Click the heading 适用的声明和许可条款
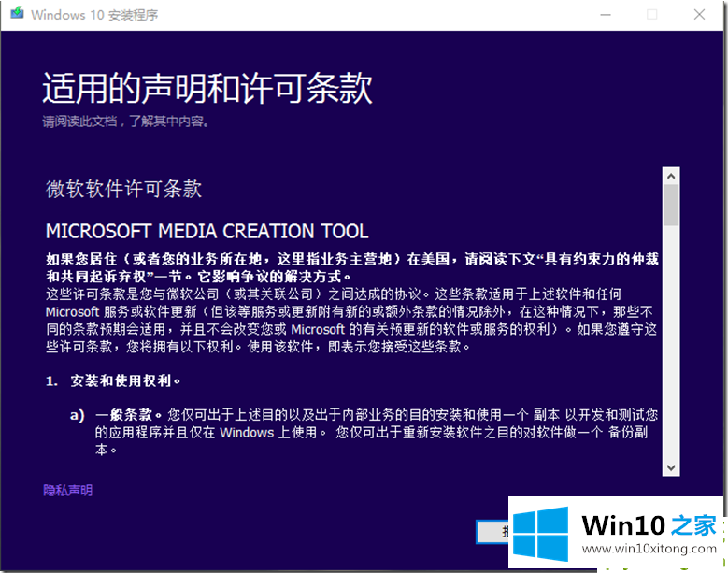This screenshot has width=728, height=573. [x=207, y=88]
